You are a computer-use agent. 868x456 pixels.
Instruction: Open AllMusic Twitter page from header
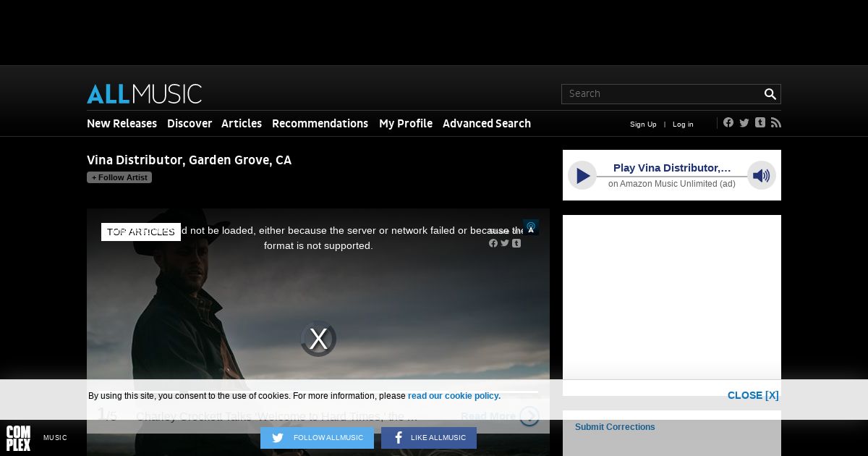click(x=744, y=122)
